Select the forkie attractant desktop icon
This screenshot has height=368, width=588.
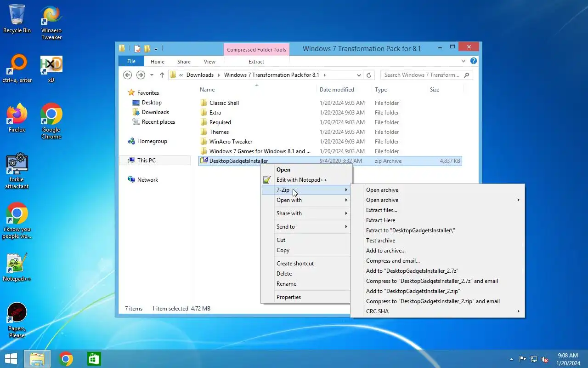coord(17,171)
